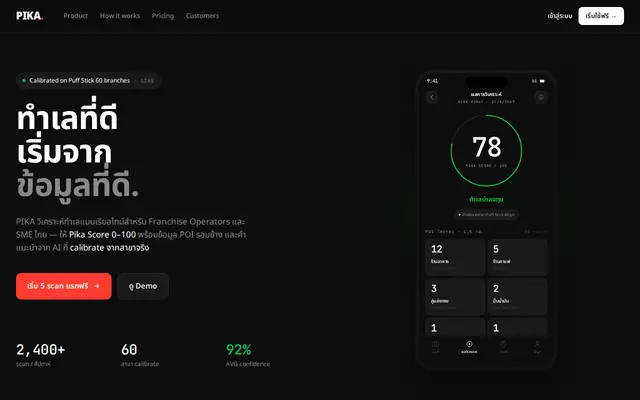640x400 pixels.
Task: Tap the POI card showing 5
Action: [x=518, y=257]
